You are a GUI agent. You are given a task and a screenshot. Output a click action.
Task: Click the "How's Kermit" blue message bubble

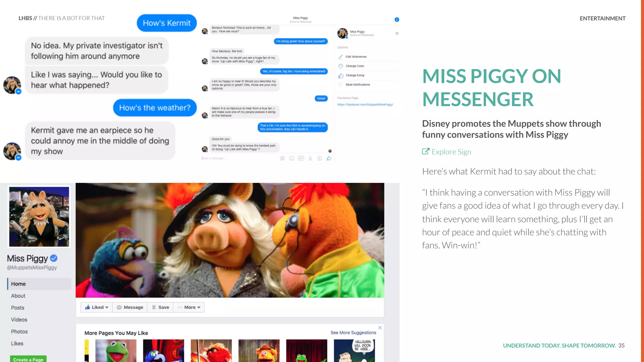(x=167, y=23)
